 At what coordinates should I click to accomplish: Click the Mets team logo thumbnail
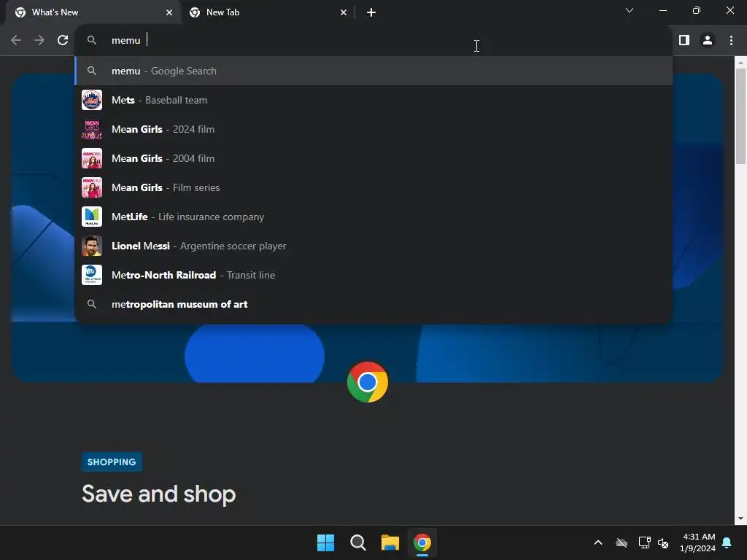[x=92, y=100]
